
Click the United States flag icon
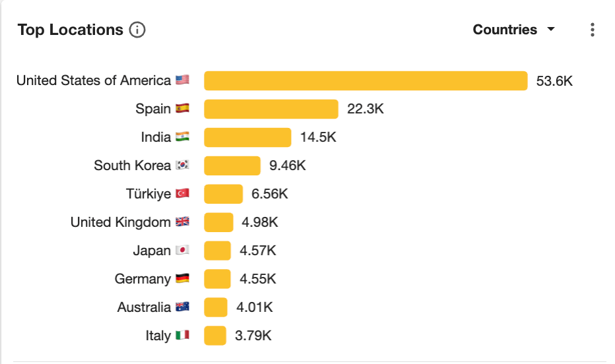[x=182, y=80]
